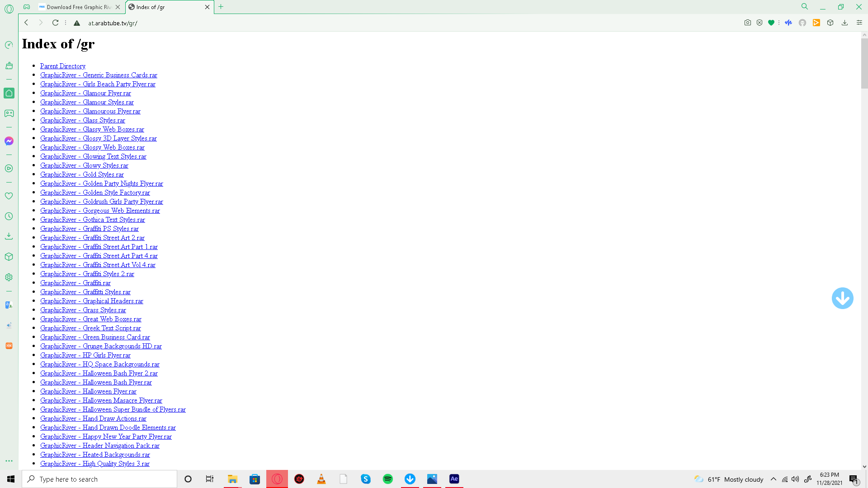Open Halloween Super Bundle of Flyers.rar link
The height and width of the screenshot is (488, 868).
[x=113, y=409]
